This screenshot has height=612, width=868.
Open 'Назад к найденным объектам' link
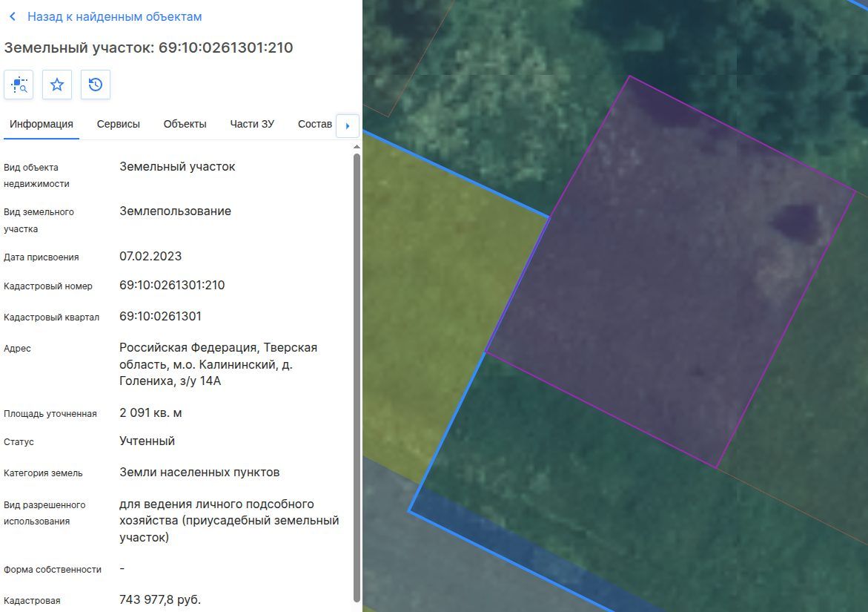(x=115, y=16)
